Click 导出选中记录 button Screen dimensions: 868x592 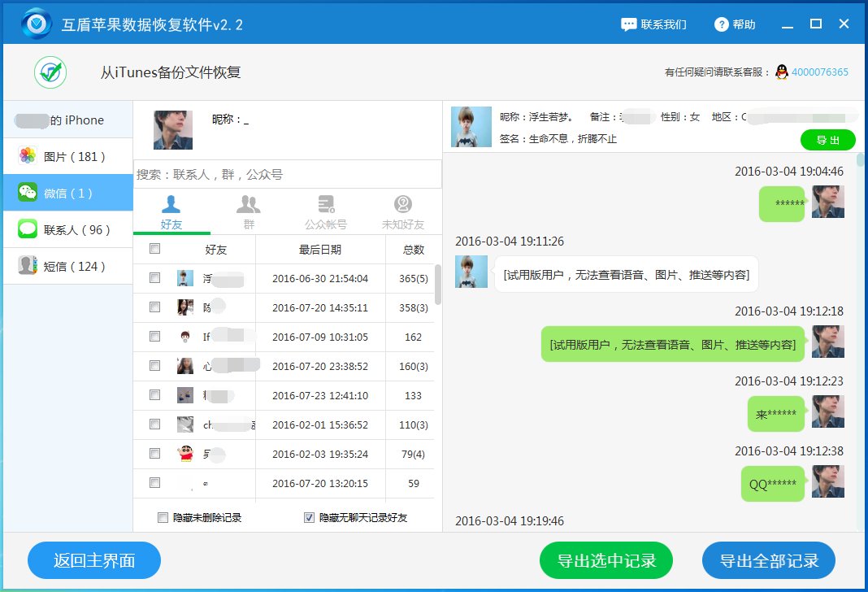pos(606,560)
